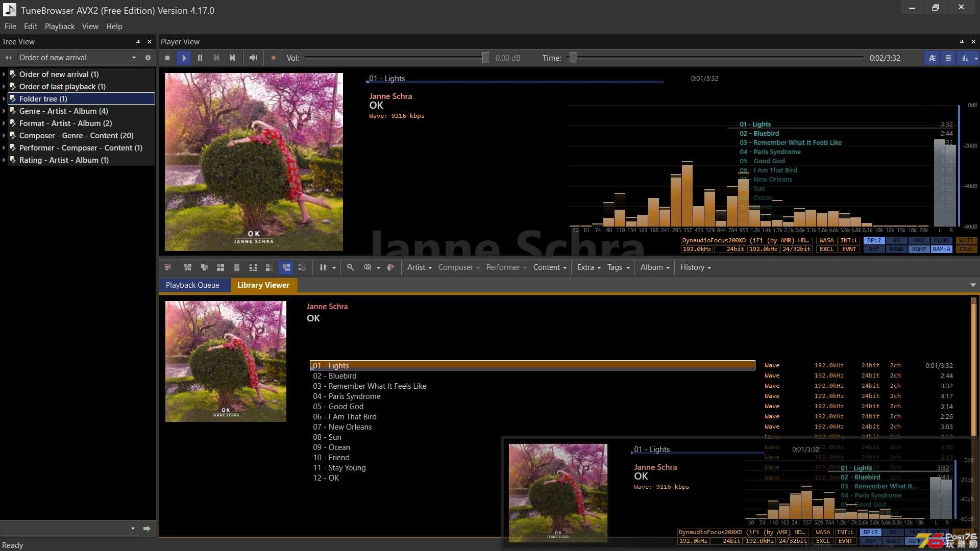Toggle REP repeat mode
980x551 pixels.
tap(874, 249)
